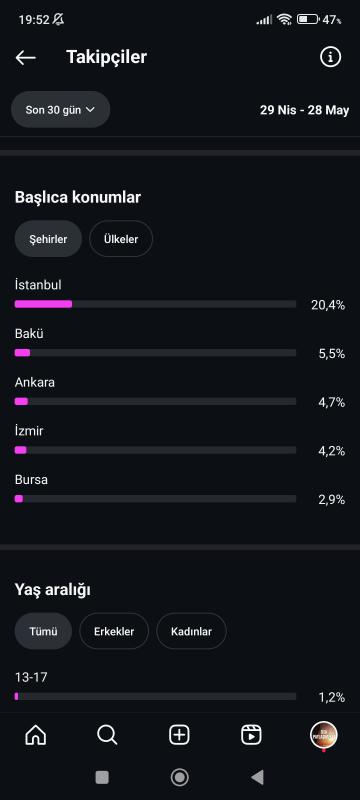Tap the 29 Nis - 28 May date range
This screenshot has width=360, height=800.
pos(304,110)
